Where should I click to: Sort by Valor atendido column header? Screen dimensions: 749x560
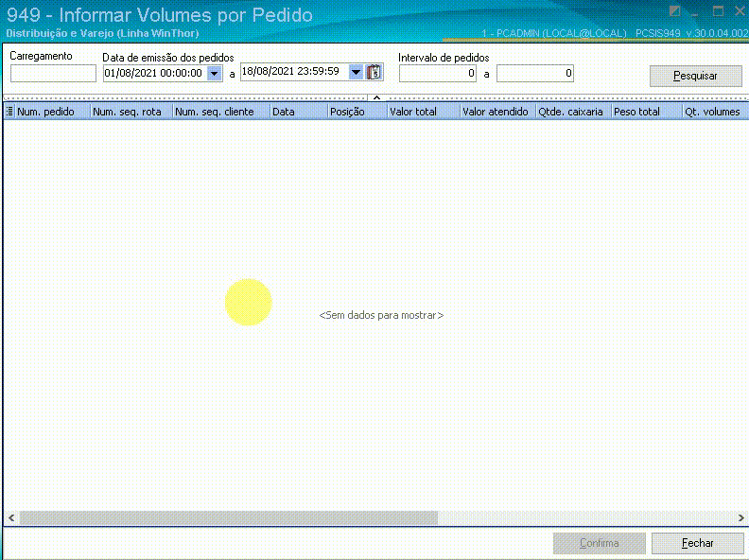point(497,112)
